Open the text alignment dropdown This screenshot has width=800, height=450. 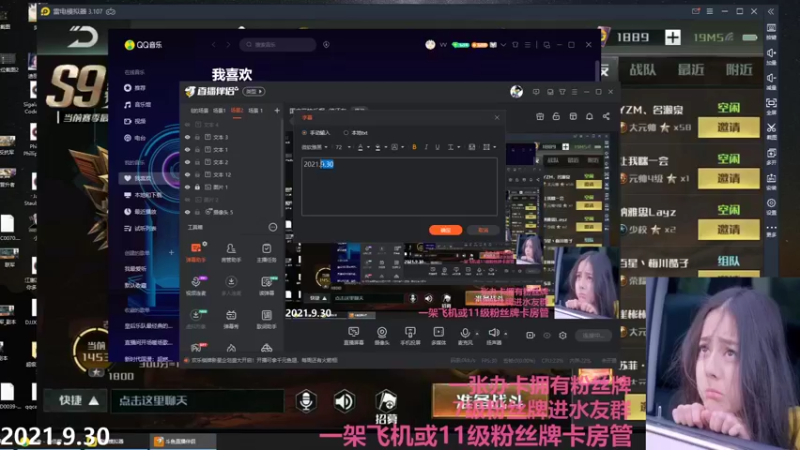[453, 147]
